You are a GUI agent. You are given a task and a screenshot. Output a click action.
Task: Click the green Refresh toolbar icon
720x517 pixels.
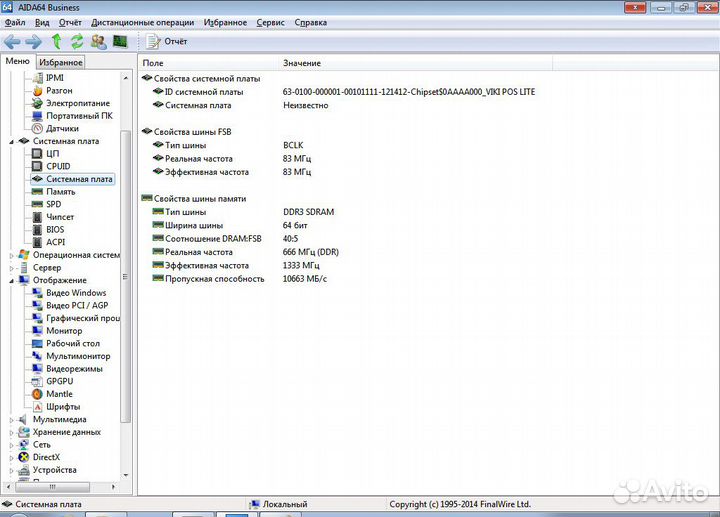pos(77,42)
